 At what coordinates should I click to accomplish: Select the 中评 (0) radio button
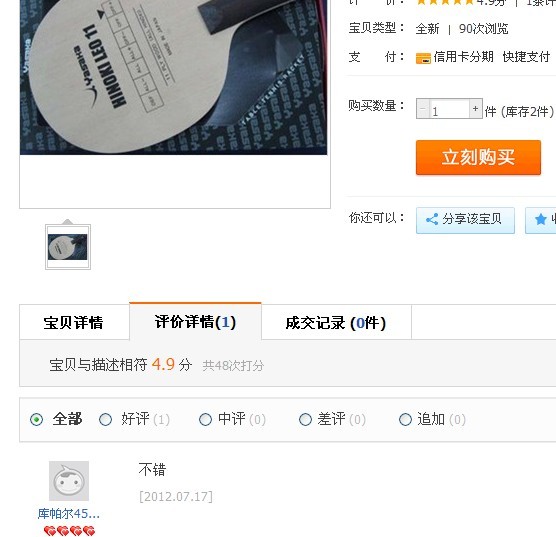tap(205, 420)
